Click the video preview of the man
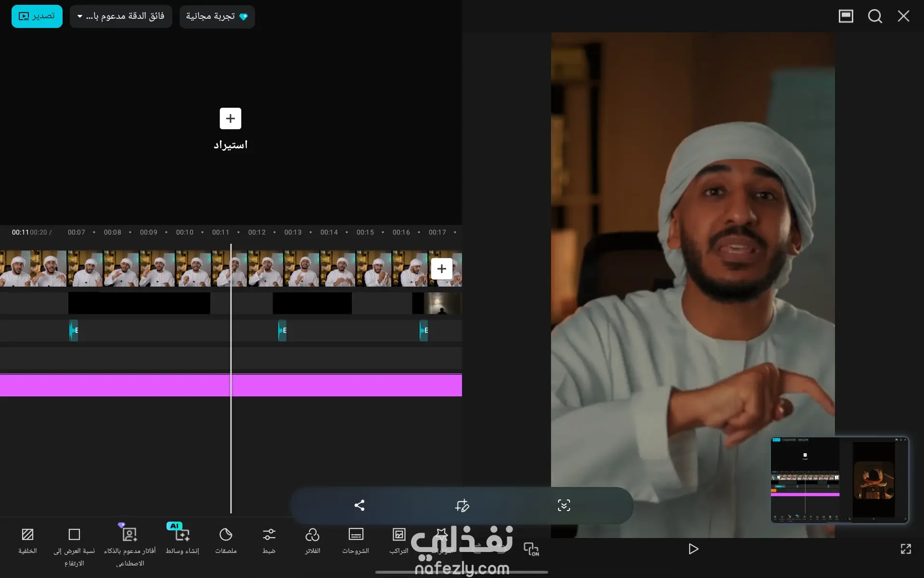Image resolution: width=924 pixels, height=578 pixels. 693,285
